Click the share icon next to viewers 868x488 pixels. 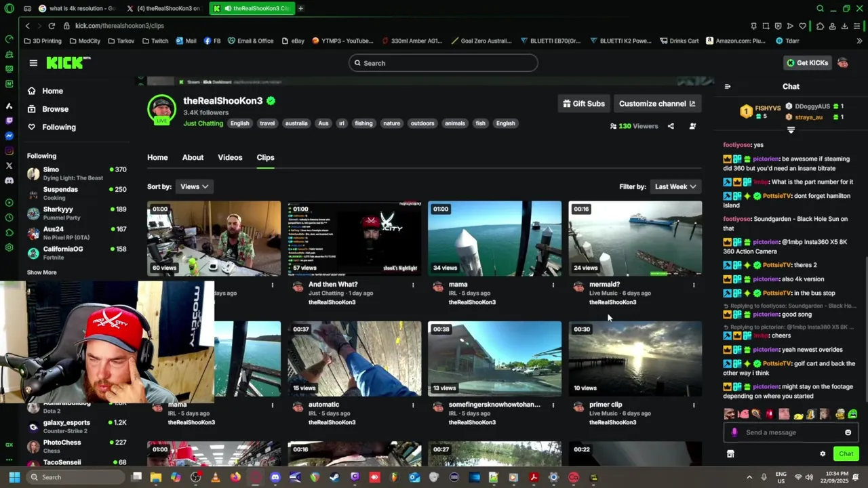671,126
